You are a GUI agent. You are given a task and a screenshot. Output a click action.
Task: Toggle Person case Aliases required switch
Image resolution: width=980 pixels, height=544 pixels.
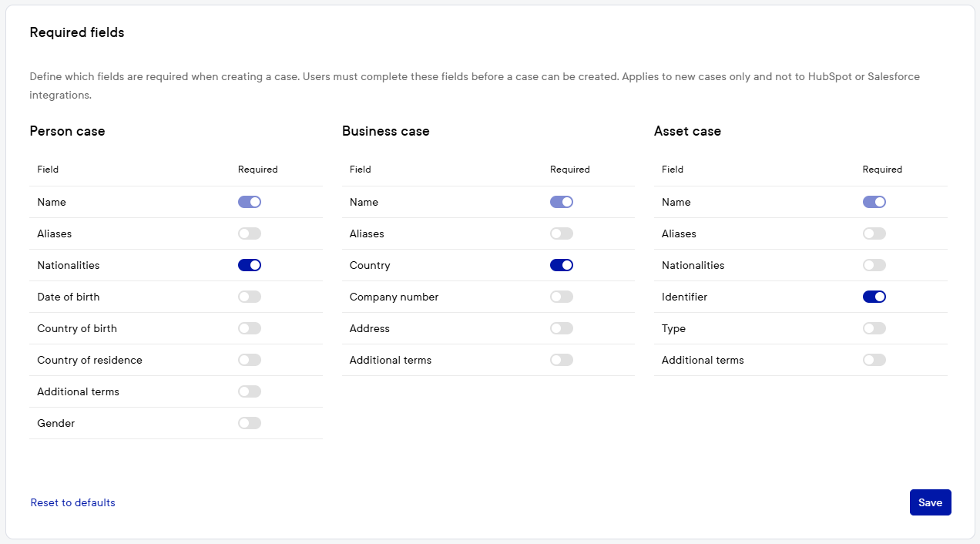point(250,233)
